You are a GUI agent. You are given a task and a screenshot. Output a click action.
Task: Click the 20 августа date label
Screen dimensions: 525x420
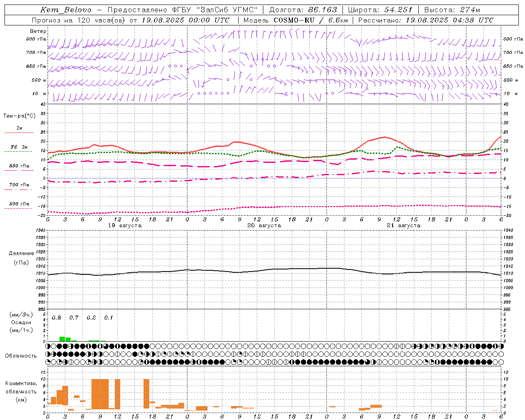pyautogui.click(x=264, y=226)
